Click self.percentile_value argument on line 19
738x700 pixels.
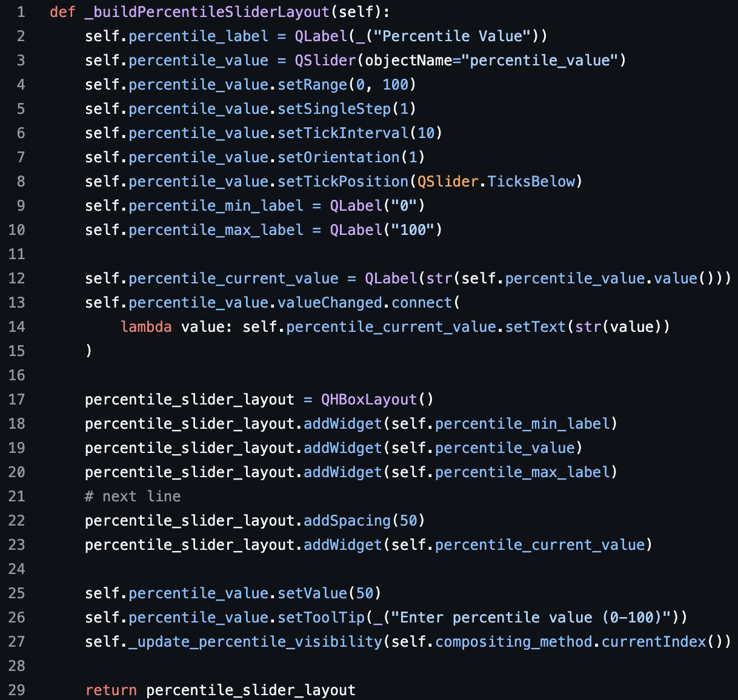click(483, 448)
